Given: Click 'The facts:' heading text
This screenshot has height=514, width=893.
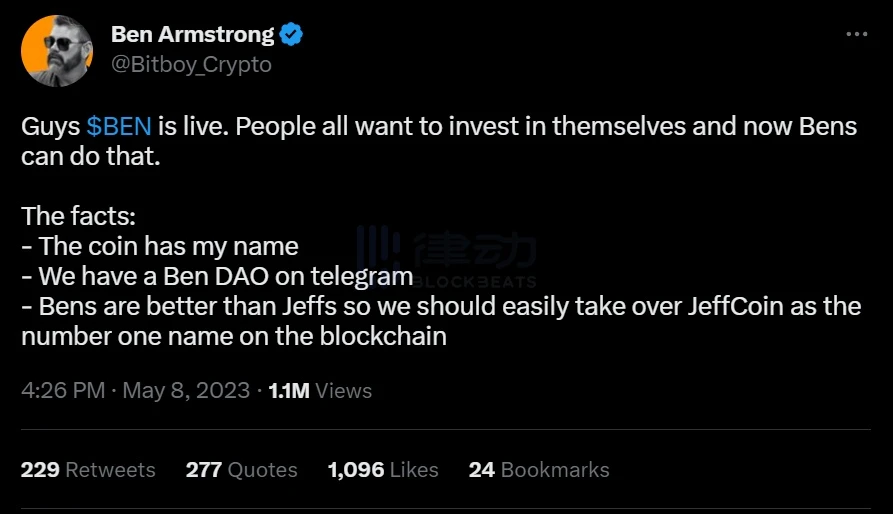Looking at the screenshot, I should click(79, 216).
